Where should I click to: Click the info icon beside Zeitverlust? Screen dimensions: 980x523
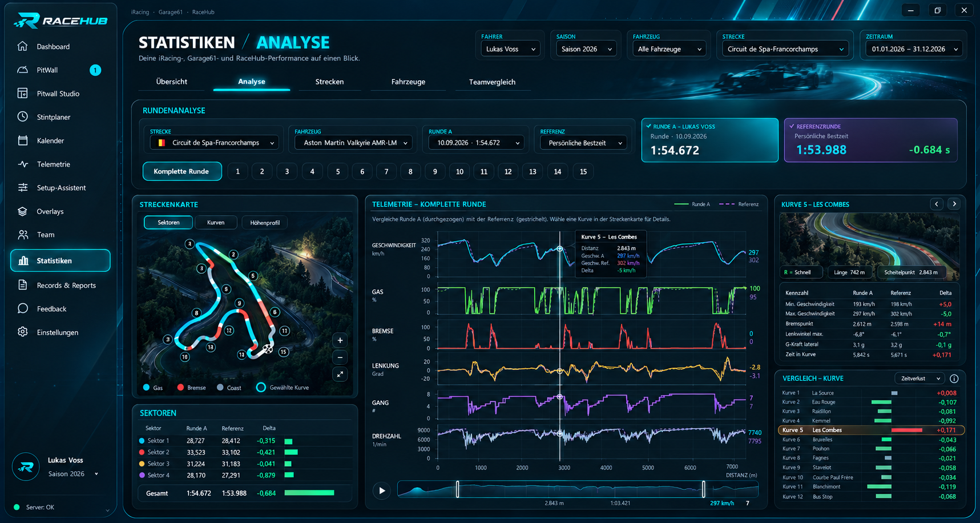(954, 379)
